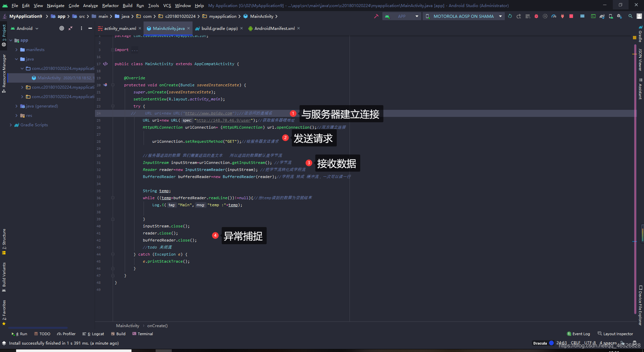This screenshot has height=352, width=644.
Task: Toggle the Build Variants tool window
Action: coord(4,277)
